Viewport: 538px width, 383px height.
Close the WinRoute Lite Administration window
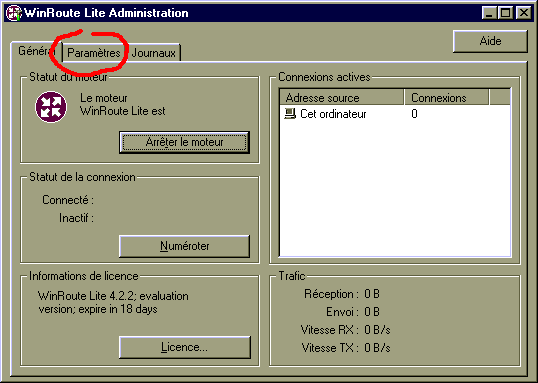point(524,13)
